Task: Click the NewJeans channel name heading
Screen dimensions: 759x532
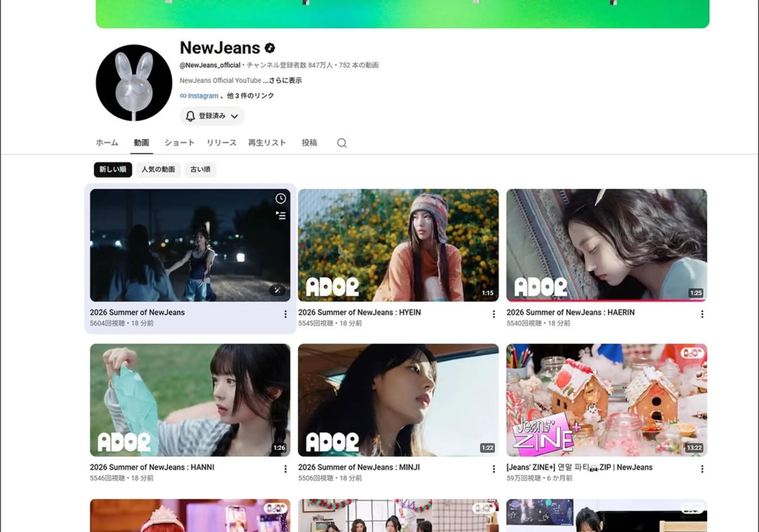Action: click(220, 48)
